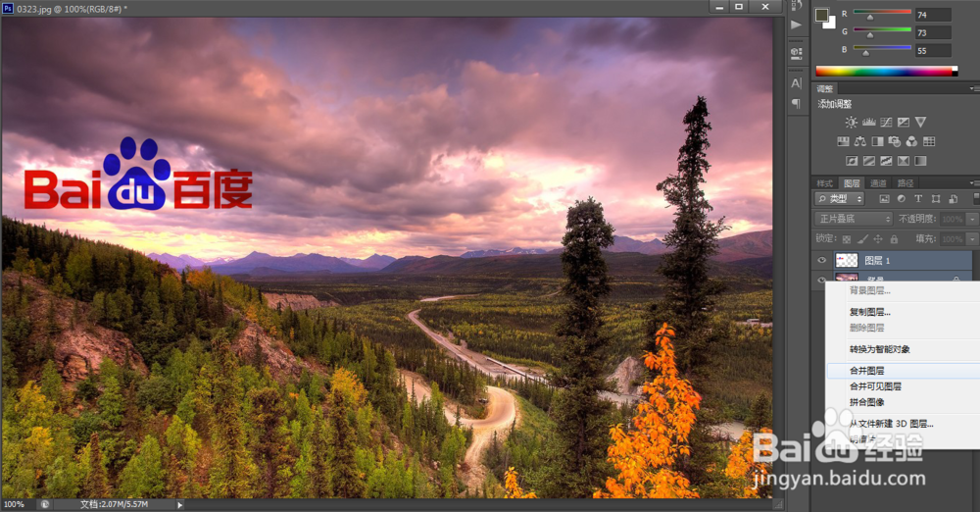Switch to the 图层 tab

(852, 183)
